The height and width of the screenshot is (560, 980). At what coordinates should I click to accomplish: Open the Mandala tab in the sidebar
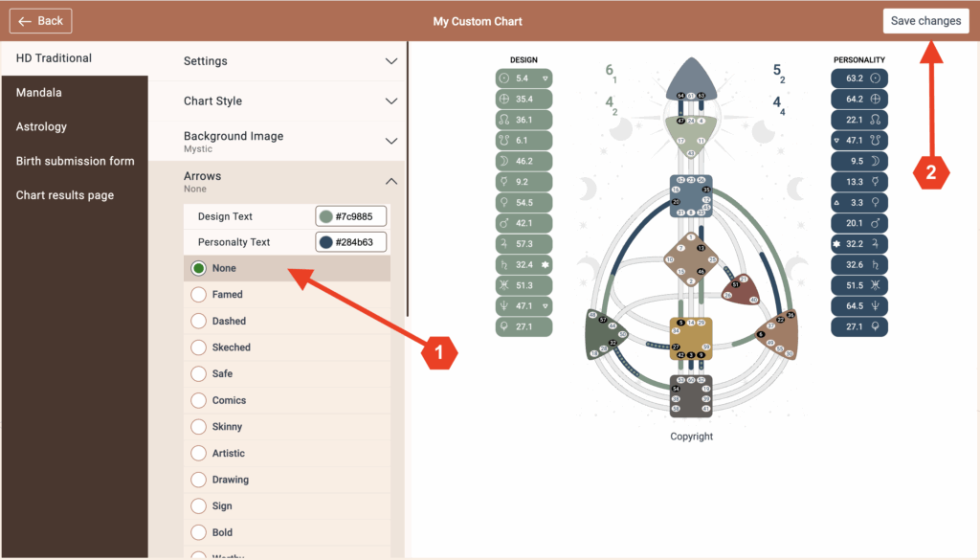(x=39, y=93)
